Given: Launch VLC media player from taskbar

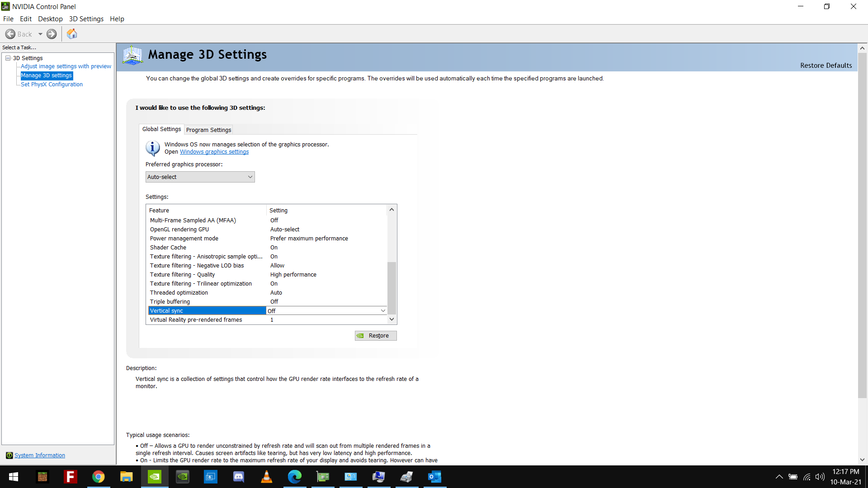Looking at the screenshot, I should tap(266, 477).
